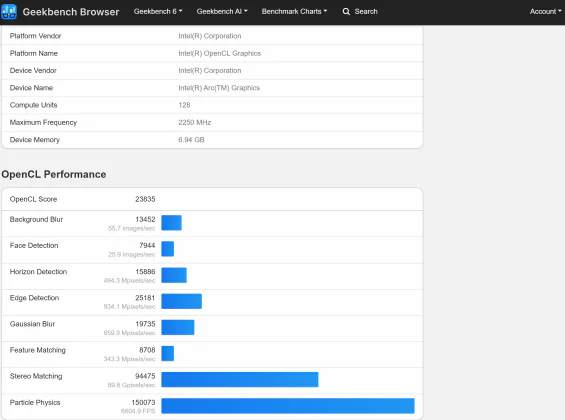Click the Stereo Matching score bar
The image size is (565, 420).
[x=240, y=379]
